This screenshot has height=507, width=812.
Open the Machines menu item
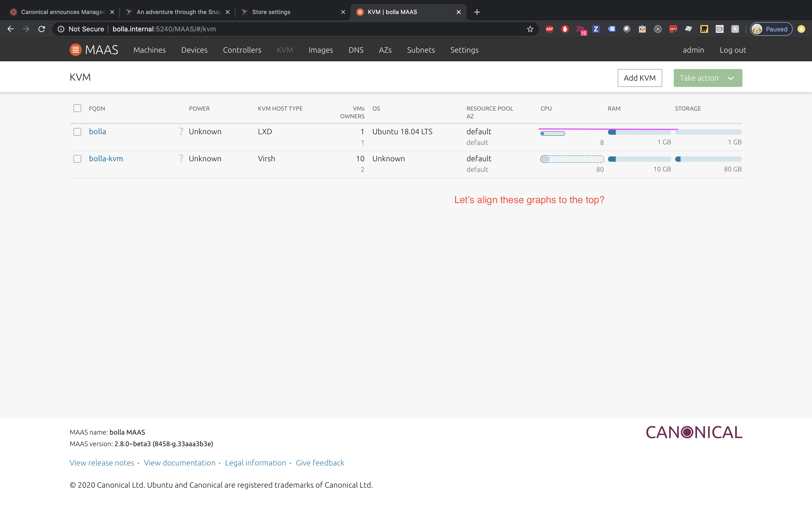pyautogui.click(x=149, y=50)
